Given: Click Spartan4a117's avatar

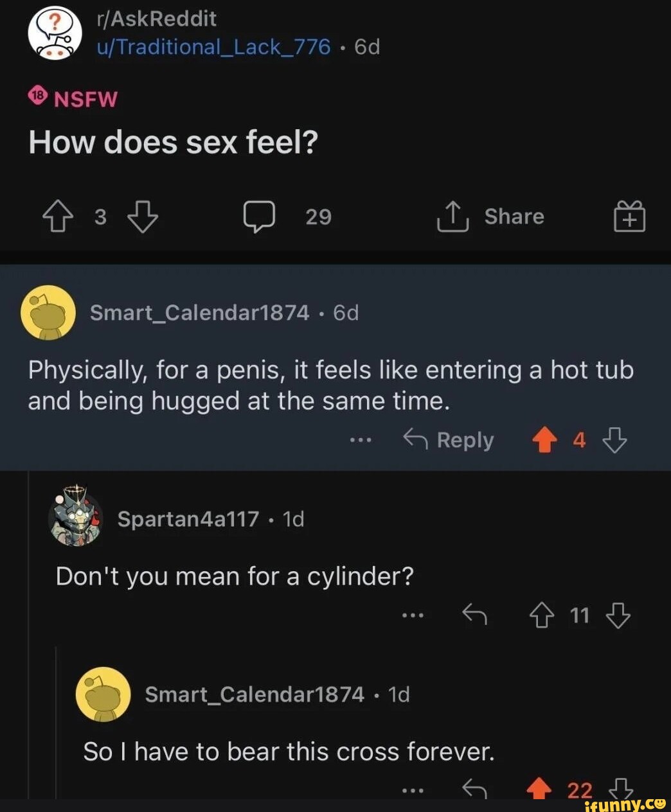Looking at the screenshot, I should [76, 518].
